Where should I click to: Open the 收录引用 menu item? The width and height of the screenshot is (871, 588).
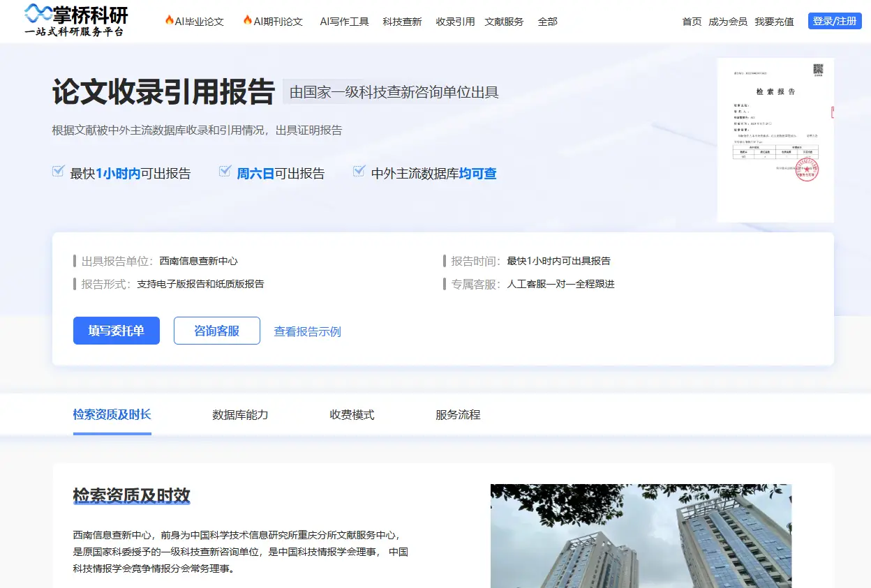(x=455, y=22)
